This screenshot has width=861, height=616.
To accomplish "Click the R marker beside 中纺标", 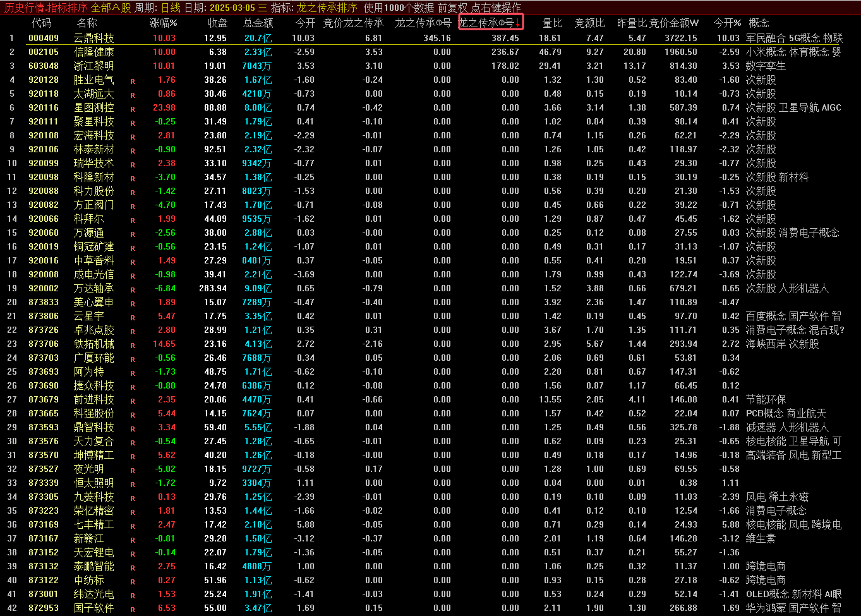I will [133, 582].
